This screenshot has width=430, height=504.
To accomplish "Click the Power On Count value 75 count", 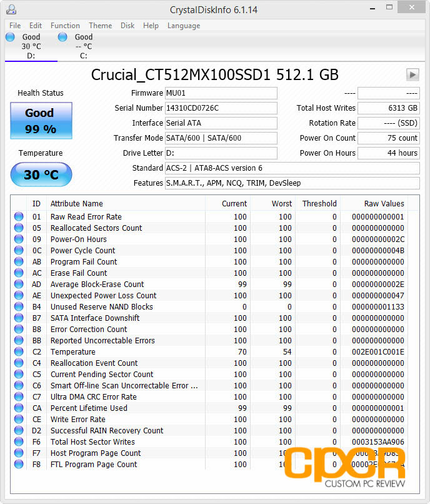I will point(389,138).
